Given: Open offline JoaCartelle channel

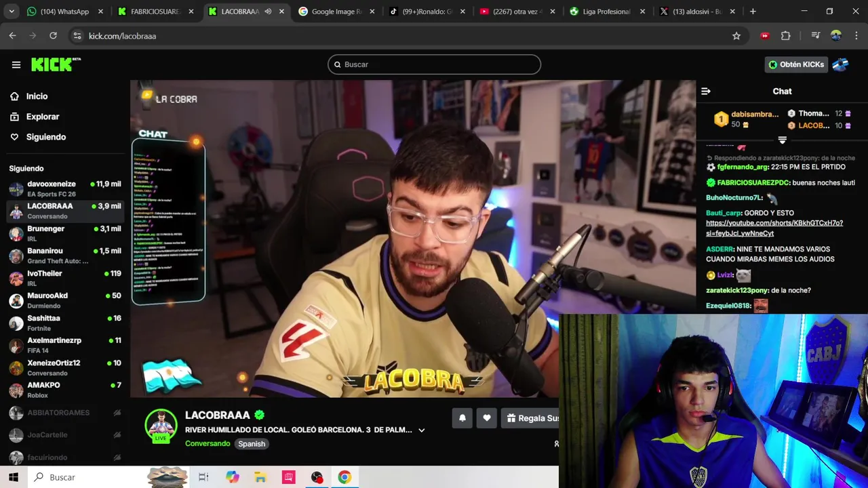Looking at the screenshot, I should [65, 435].
